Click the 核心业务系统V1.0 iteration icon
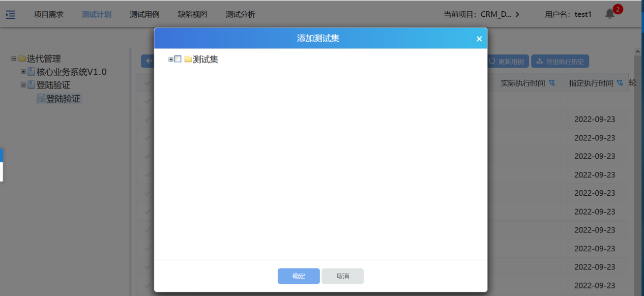Image resolution: width=644 pixels, height=296 pixels. [32, 72]
